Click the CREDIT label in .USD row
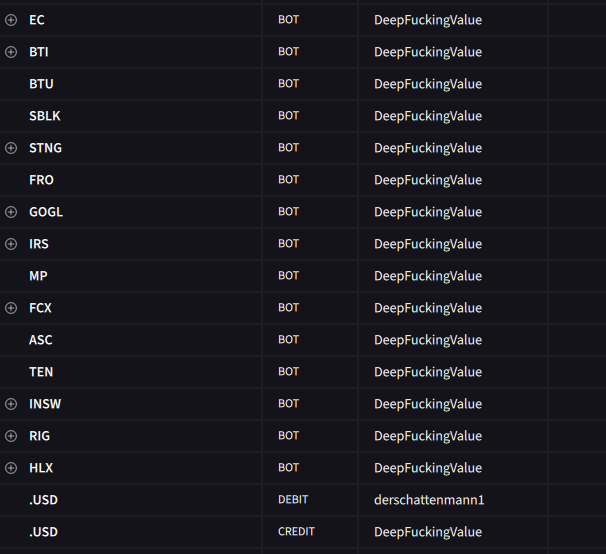This screenshot has width=606, height=554. pos(295,532)
